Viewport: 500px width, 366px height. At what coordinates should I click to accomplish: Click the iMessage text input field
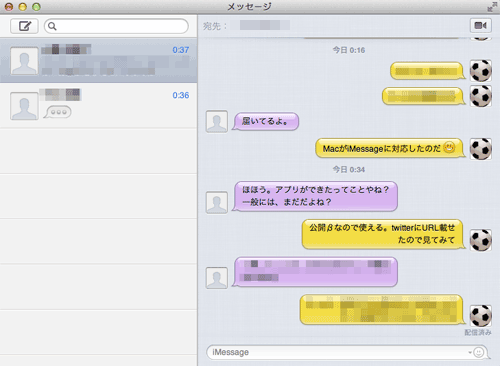tap(347, 352)
